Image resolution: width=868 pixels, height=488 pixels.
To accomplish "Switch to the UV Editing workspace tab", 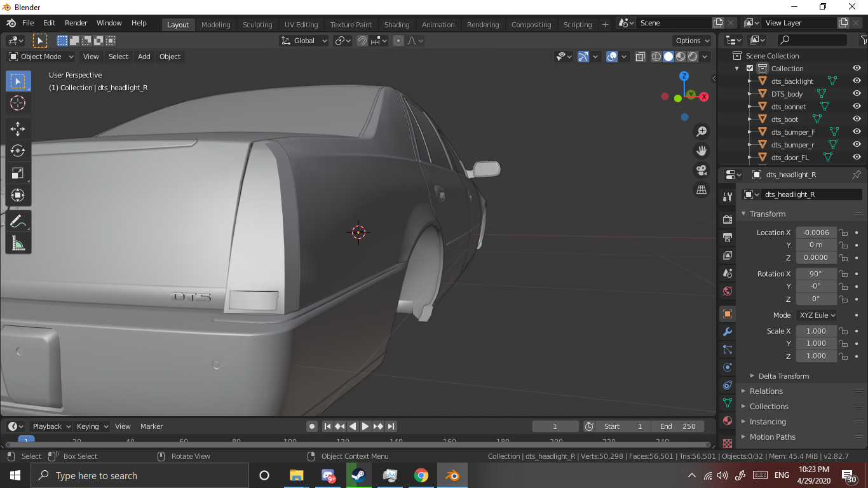I will pyautogui.click(x=301, y=25).
